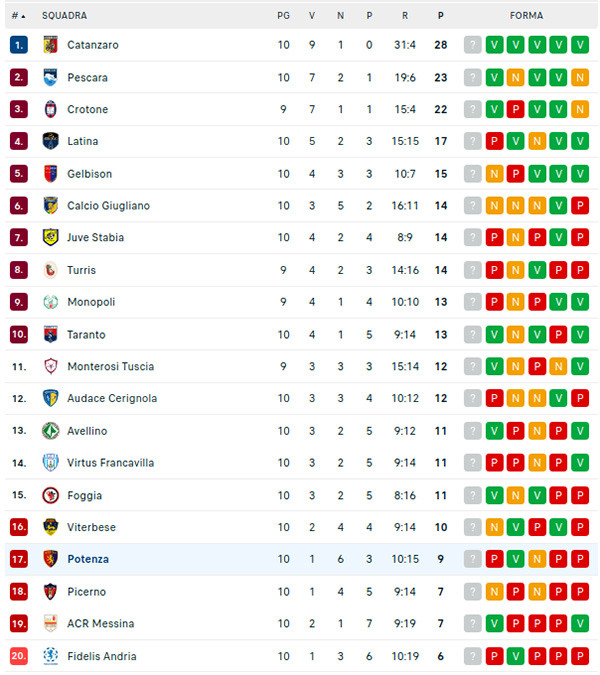Click the Juve Stabia crest icon
Screen dimensions: 600x675
coord(50,238)
